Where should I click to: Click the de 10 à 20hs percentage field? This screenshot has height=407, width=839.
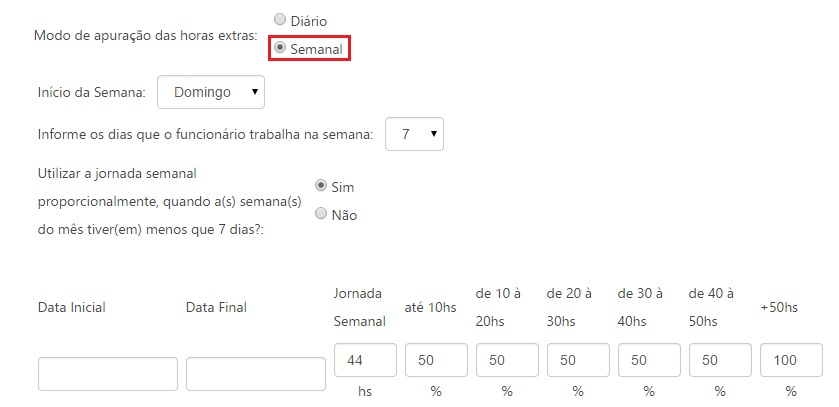pyautogui.click(x=507, y=359)
